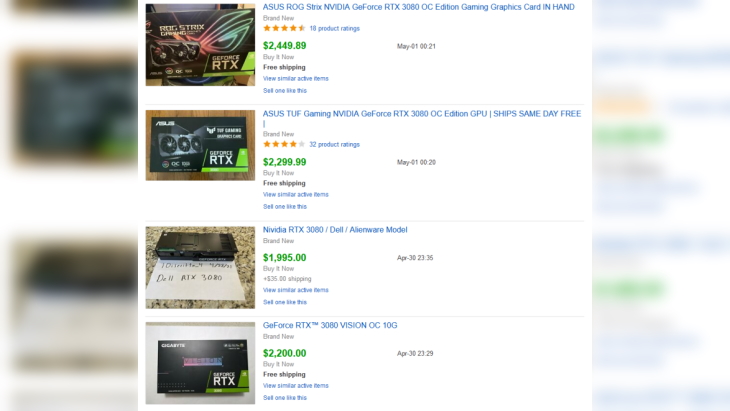Click the star rating icons for ASUS TUF
This screenshot has height=411, width=730.
[x=284, y=144]
